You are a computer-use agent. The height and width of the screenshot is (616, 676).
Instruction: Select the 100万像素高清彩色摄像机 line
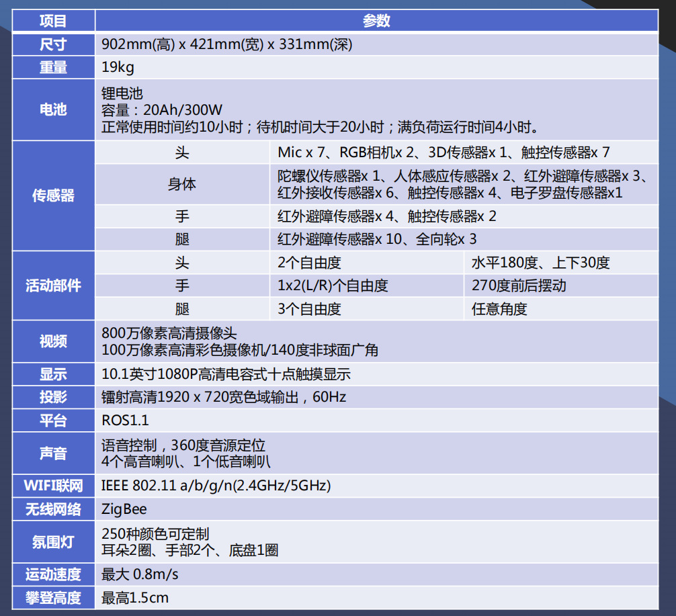coord(240,350)
